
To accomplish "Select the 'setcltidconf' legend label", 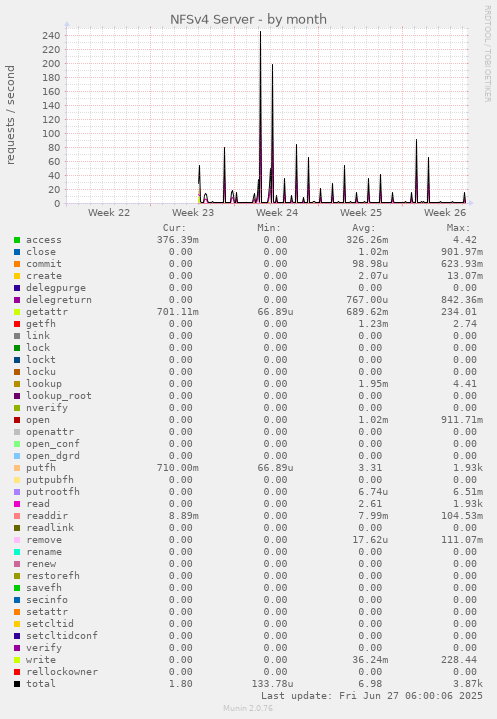I will tap(62, 636).
